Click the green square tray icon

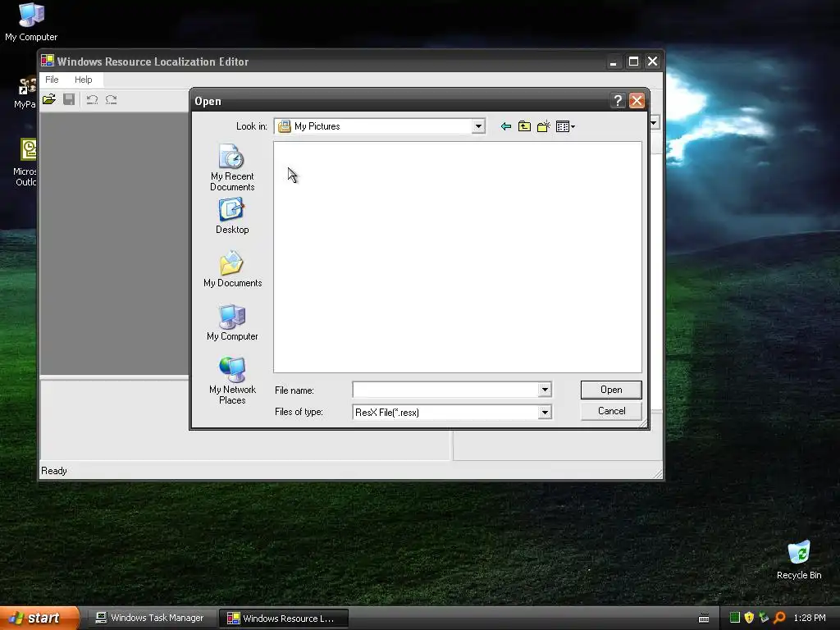[735, 618]
